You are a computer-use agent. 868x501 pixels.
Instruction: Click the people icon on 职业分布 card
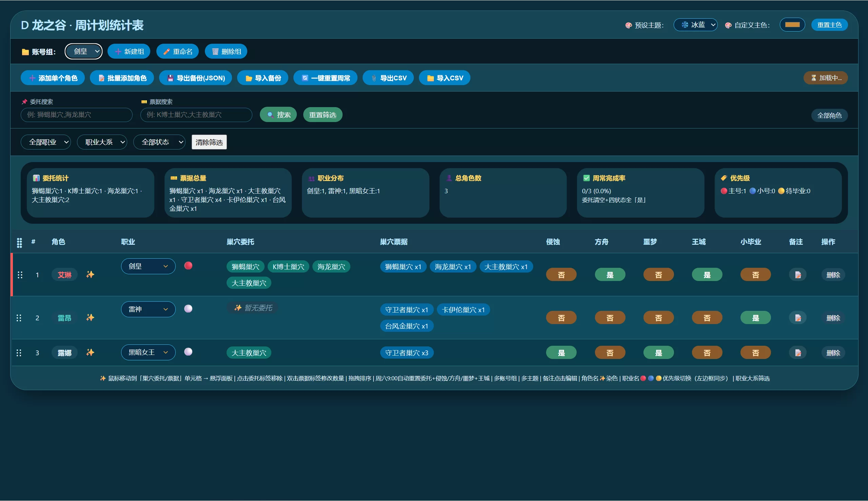pyautogui.click(x=311, y=178)
